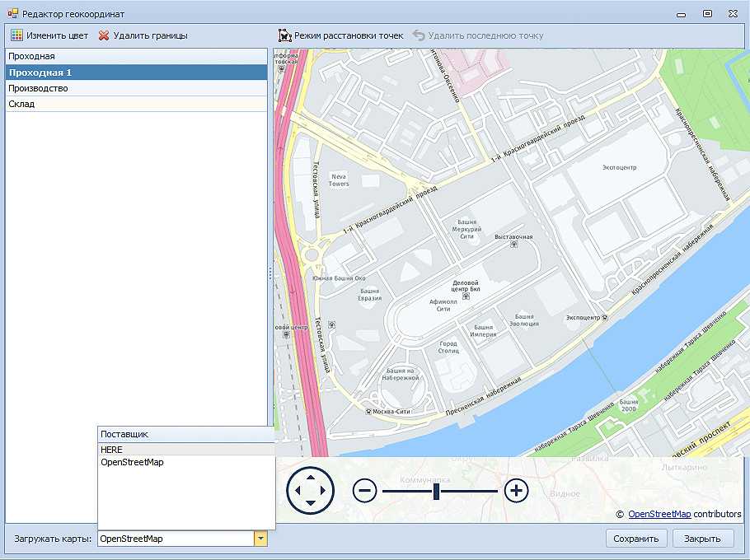Open the OpenStreetMap contributors link

coord(659,514)
